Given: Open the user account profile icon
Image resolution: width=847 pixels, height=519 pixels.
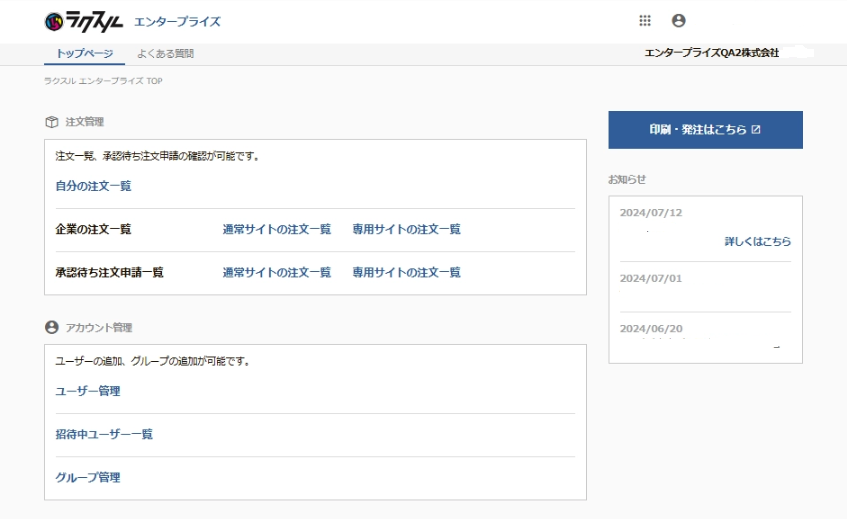Looking at the screenshot, I should tap(678, 21).
